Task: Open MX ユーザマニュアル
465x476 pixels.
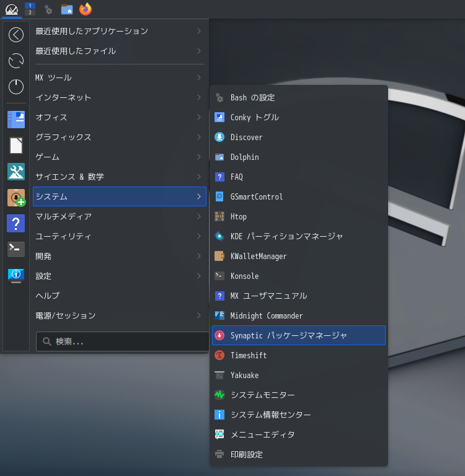Action: [x=299, y=296]
